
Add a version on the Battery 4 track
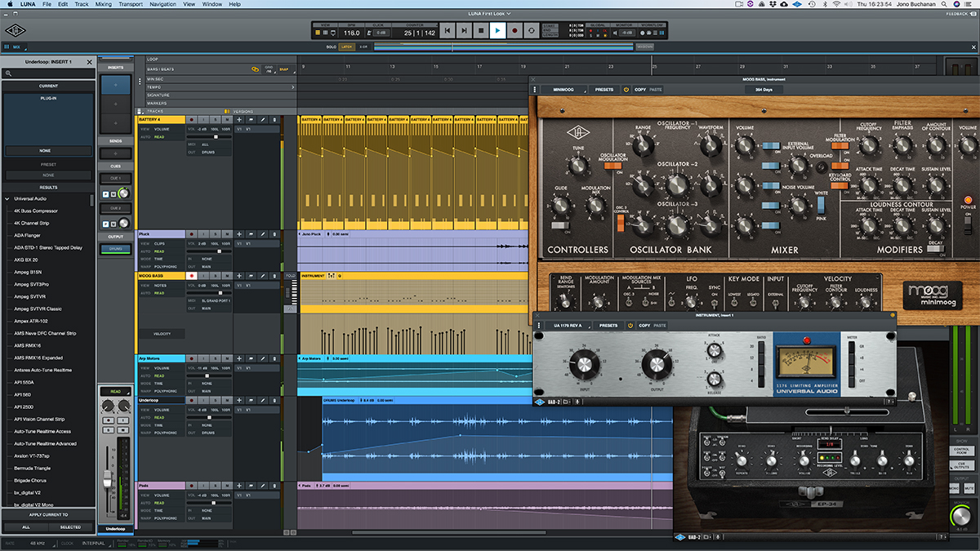click(239, 119)
